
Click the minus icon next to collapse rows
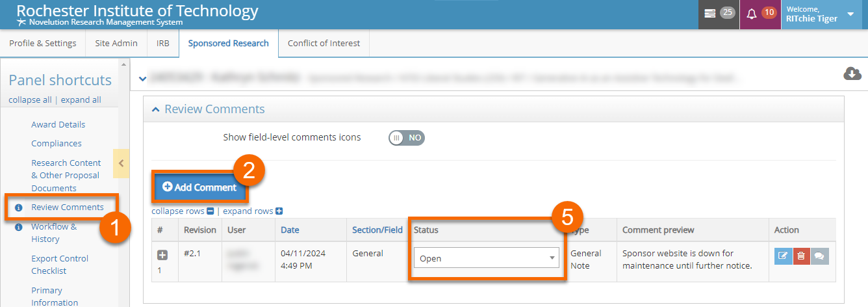click(x=210, y=211)
